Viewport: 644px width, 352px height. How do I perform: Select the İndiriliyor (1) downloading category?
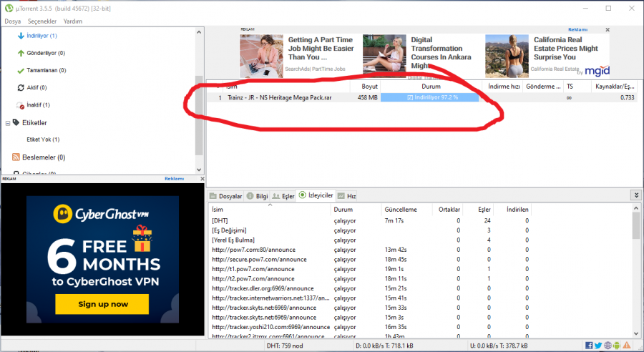click(42, 36)
